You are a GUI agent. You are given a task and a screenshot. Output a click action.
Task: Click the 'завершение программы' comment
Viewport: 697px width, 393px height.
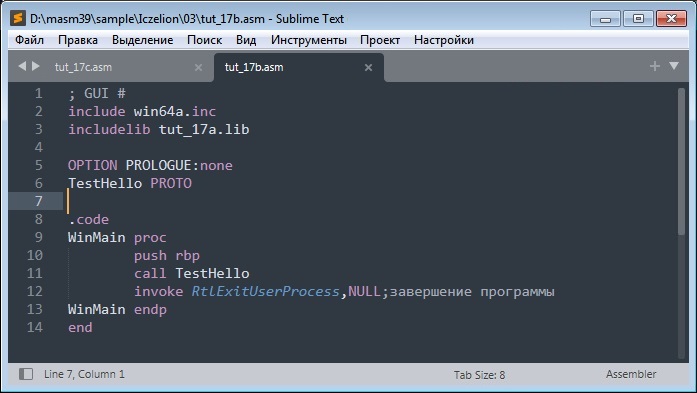click(472, 292)
